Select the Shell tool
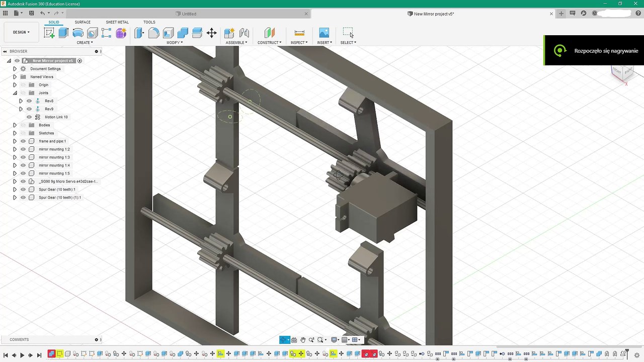 168,33
